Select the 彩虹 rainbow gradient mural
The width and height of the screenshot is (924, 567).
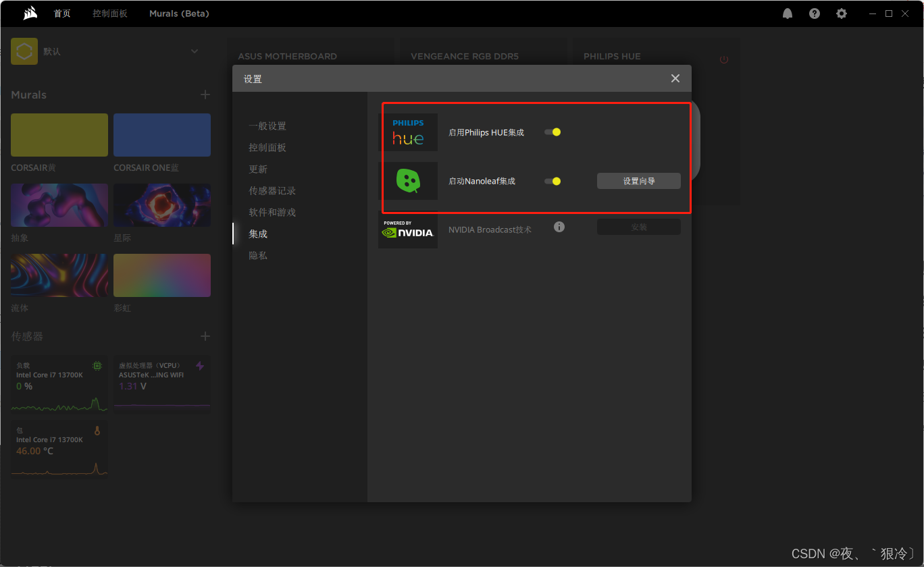point(162,275)
